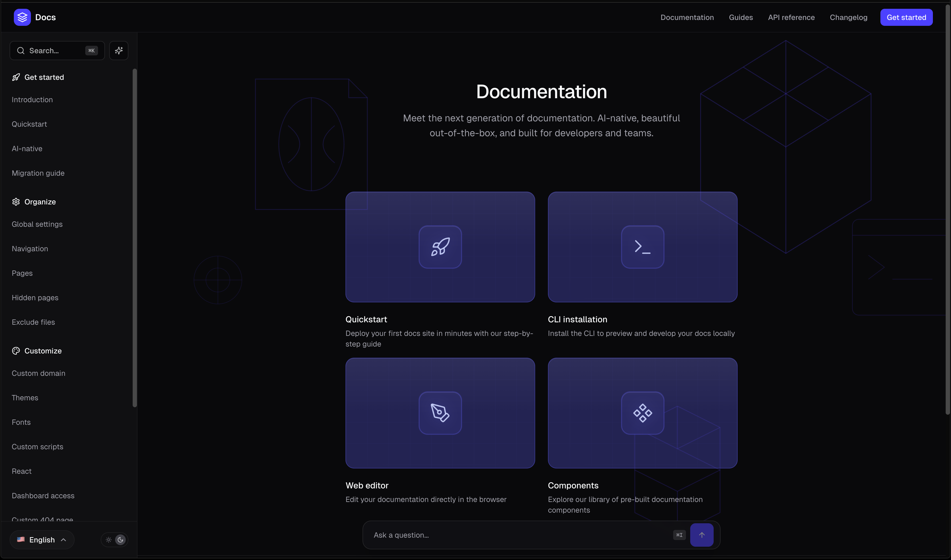Screen dimensions: 951x560
Task: Click the search magnifier icon
Action: (21, 51)
